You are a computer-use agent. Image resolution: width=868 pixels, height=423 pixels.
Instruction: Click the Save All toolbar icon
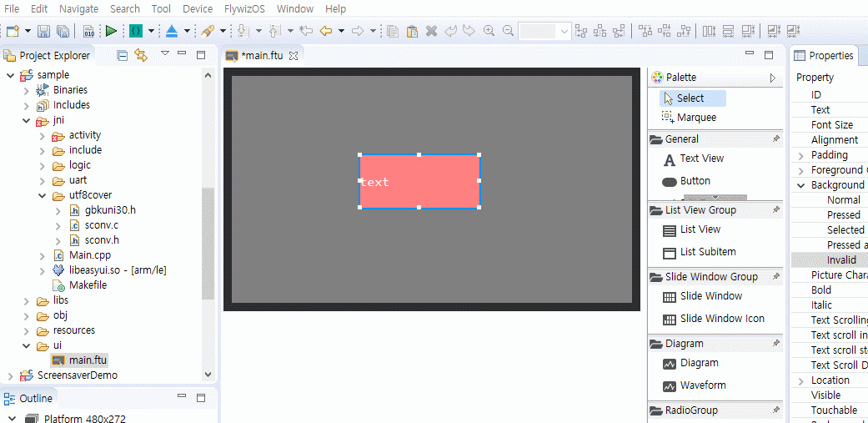[x=63, y=31]
